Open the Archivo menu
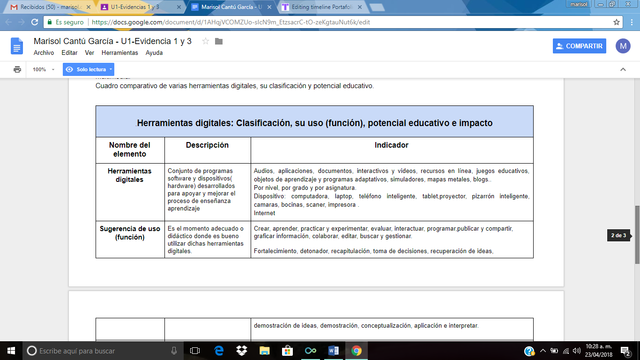 point(44,53)
